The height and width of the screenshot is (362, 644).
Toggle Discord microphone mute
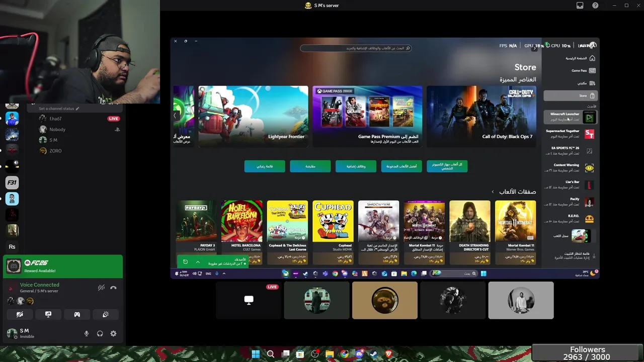tap(87, 333)
